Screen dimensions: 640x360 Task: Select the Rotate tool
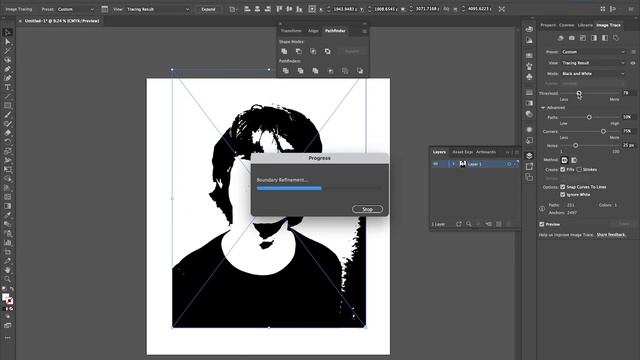pyautogui.click(x=7, y=142)
